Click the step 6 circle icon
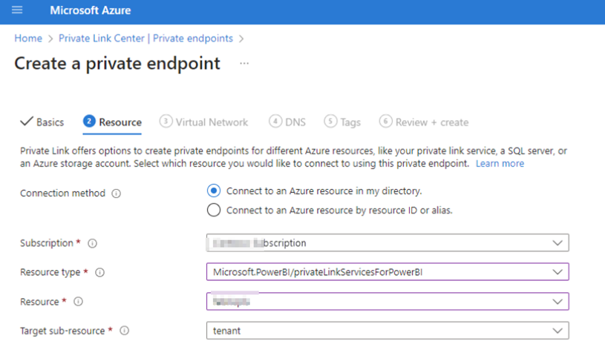 tap(385, 122)
